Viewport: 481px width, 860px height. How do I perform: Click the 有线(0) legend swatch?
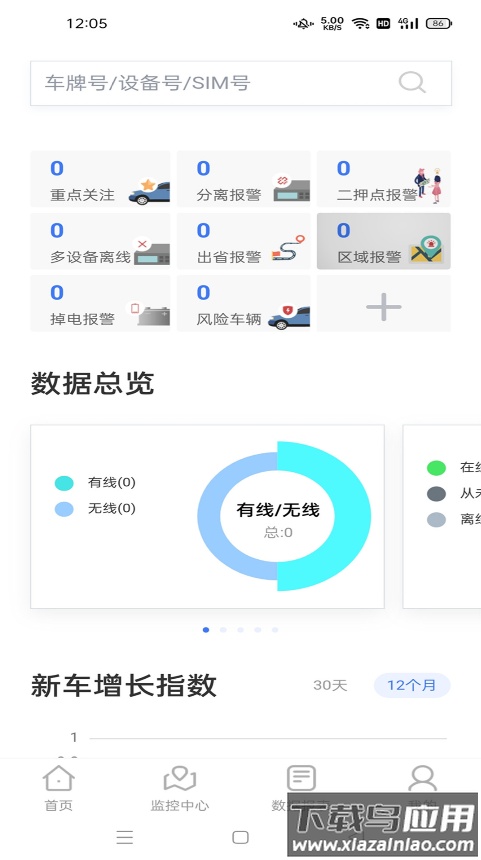64,483
